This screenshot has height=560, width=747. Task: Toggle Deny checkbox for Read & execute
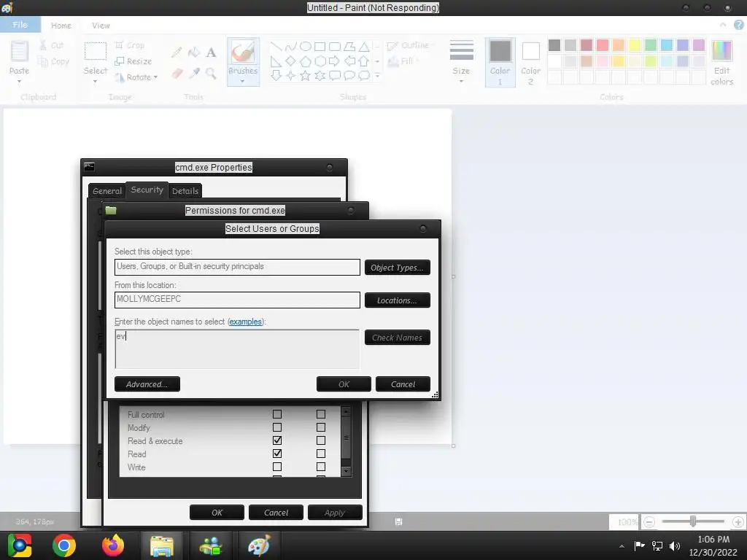pyautogui.click(x=321, y=440)
